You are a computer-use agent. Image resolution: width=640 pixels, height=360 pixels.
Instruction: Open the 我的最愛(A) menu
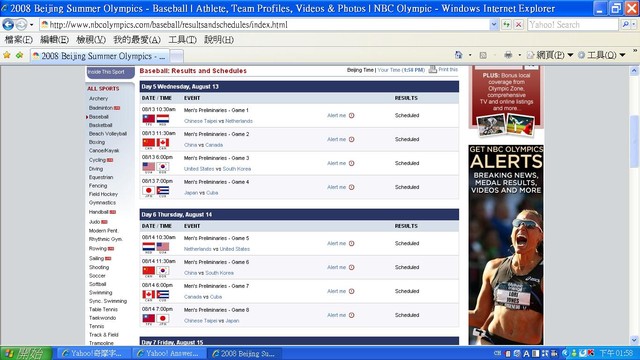pos(137,40)
